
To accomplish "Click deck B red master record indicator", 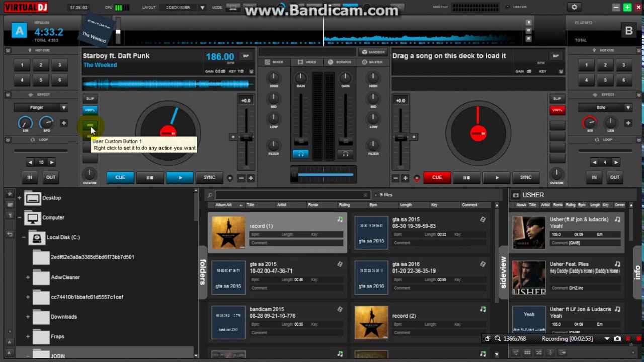I will point(417,178).
